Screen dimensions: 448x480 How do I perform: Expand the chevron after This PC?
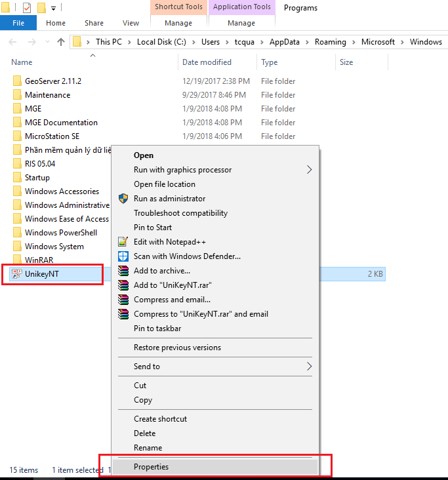(129, 42)
